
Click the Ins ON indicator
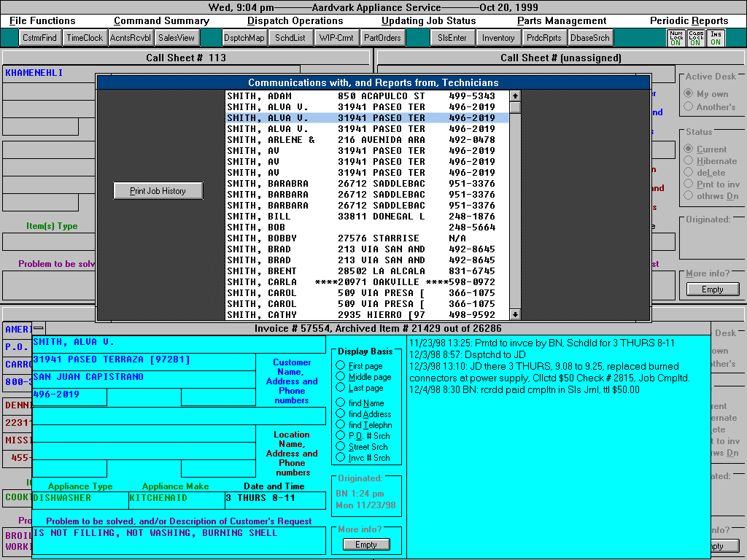pos(716,38)
